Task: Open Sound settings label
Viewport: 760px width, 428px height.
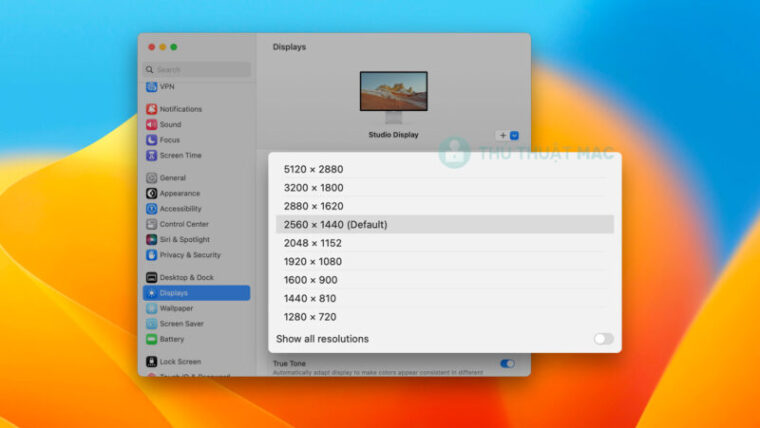Action: tap(171, 125)
